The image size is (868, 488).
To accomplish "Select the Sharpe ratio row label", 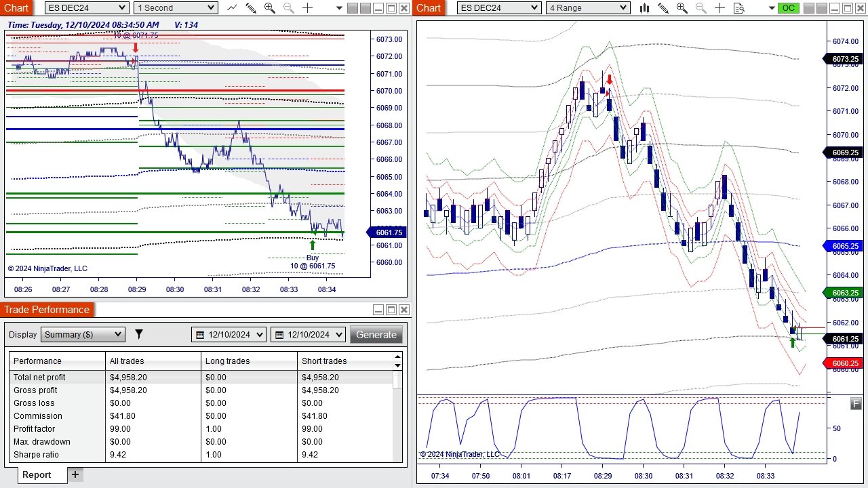I will tap(36, 455).
